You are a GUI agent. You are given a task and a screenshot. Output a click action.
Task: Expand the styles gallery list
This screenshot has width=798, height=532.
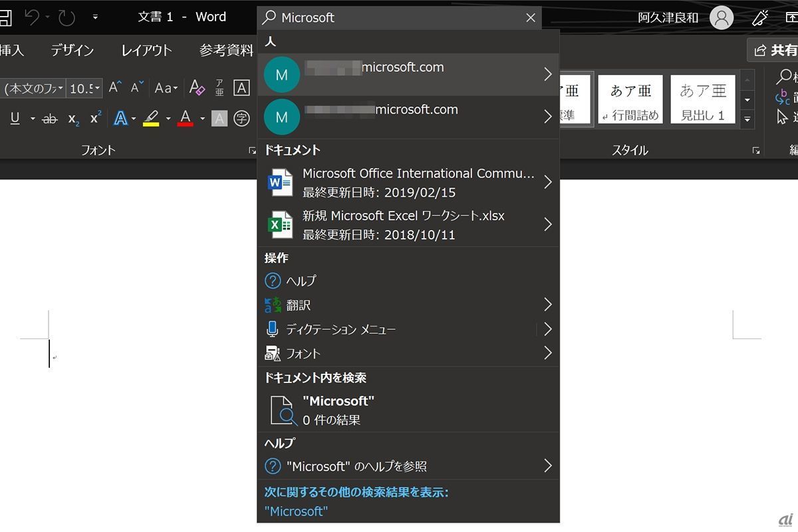747,119
